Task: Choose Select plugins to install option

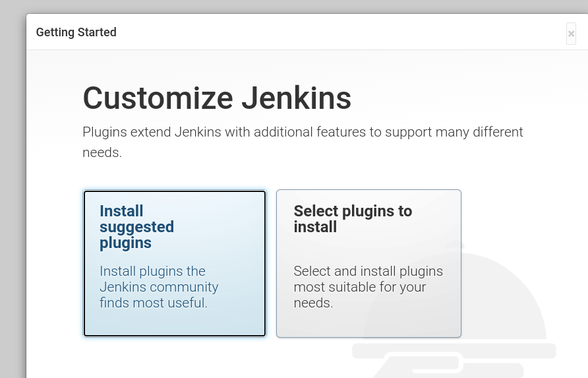Action: point(368,263)
